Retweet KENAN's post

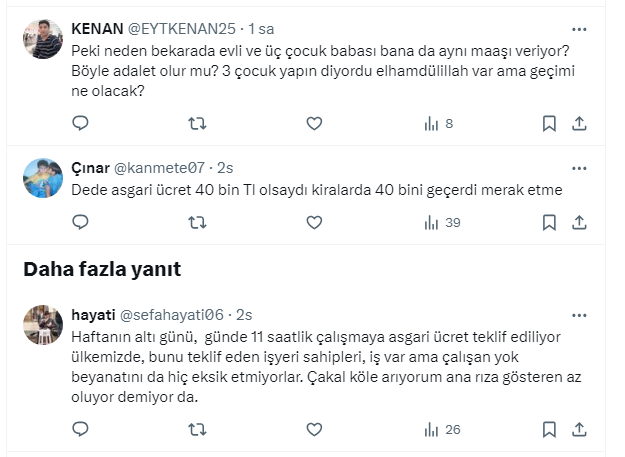point(198,124)
